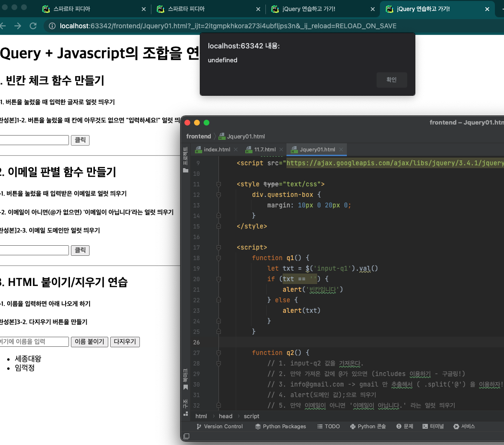Close the index.html editor tab
Image resolution: width=504 pixels, height=445 pixels.
(x=236, y=150)
